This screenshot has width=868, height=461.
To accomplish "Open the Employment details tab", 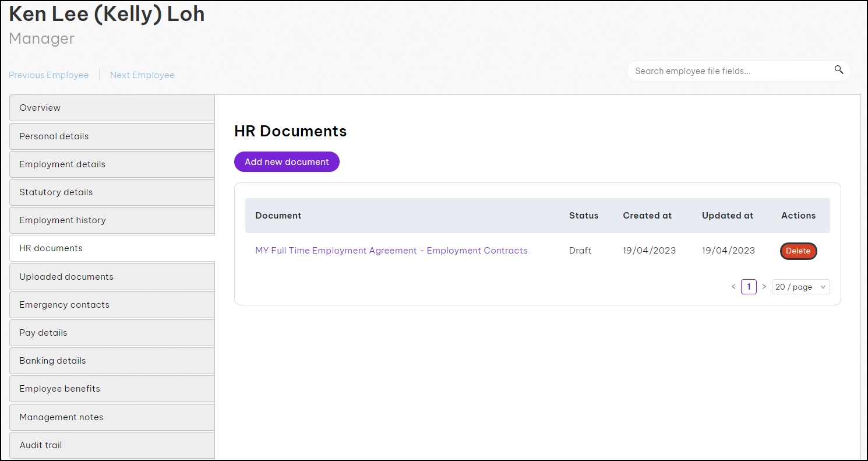I will (x=112, y=164).
